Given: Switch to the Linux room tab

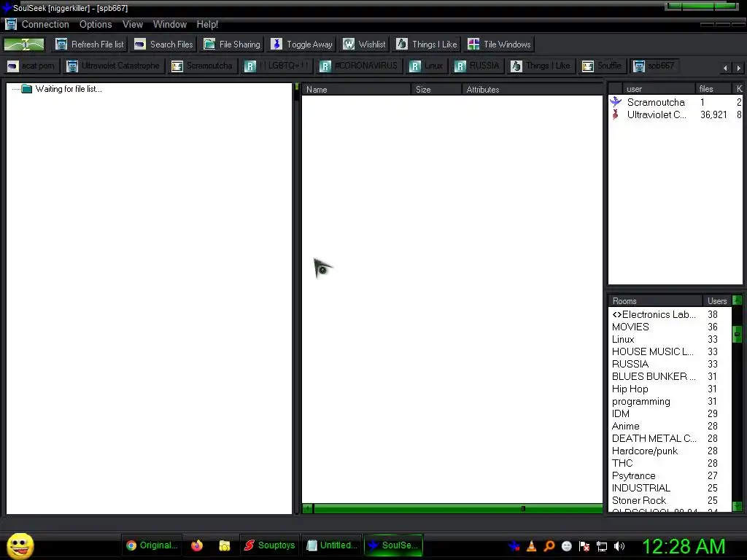Looking at the screenshot, I should [426, 66].
